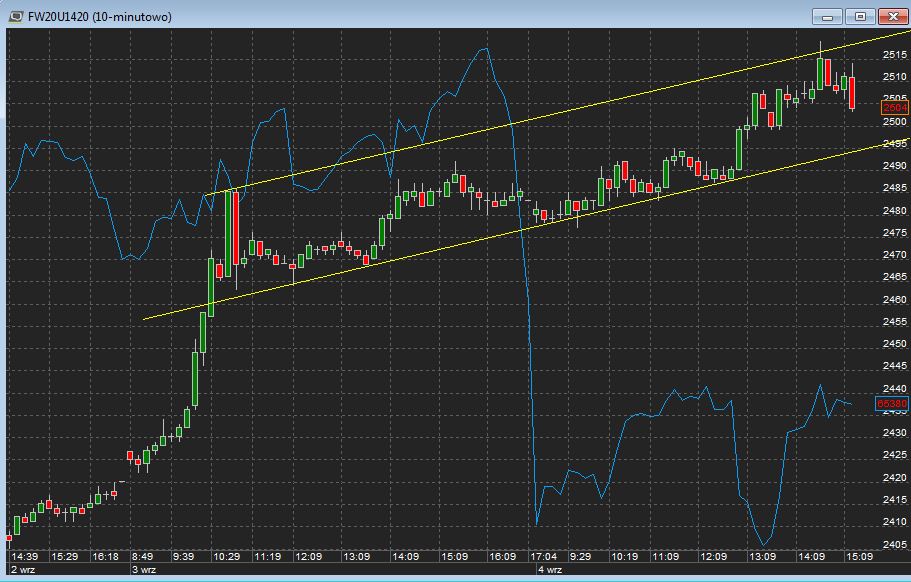The height and width of the screenshot is (582, 911).
Task: Click the 13:09 label under 3 wrz
Action: point(356,556)
